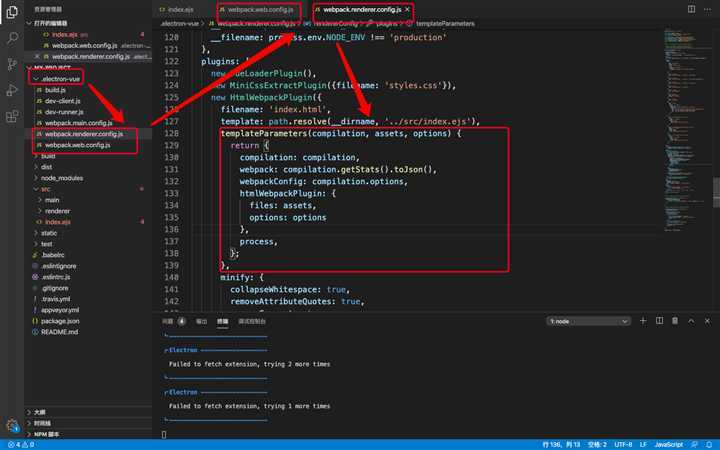Screen dimensions: 720x450
Task: Change JavaScript language mode in status bar
Action: (669, 444)
